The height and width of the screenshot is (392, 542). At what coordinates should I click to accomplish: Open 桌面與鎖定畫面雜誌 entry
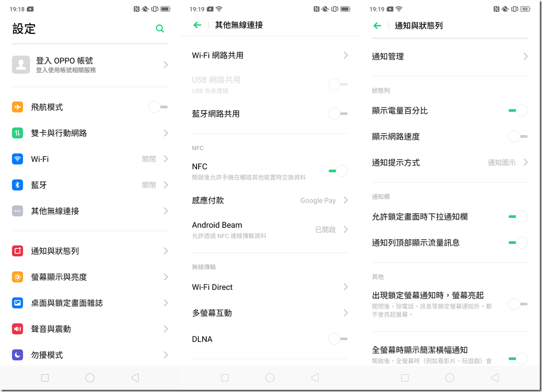tap(90, 303)
